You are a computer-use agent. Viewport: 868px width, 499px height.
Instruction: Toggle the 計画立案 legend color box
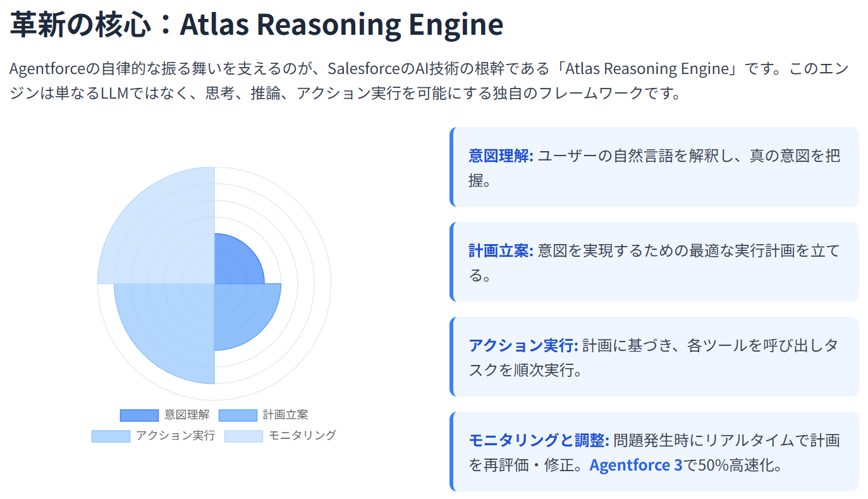coord(238,416)
